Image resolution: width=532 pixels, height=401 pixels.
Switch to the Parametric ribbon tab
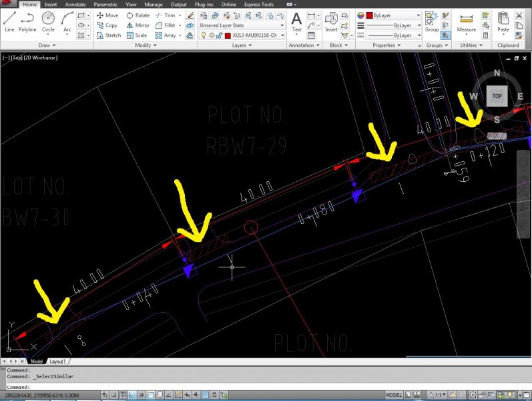point(105,5)
